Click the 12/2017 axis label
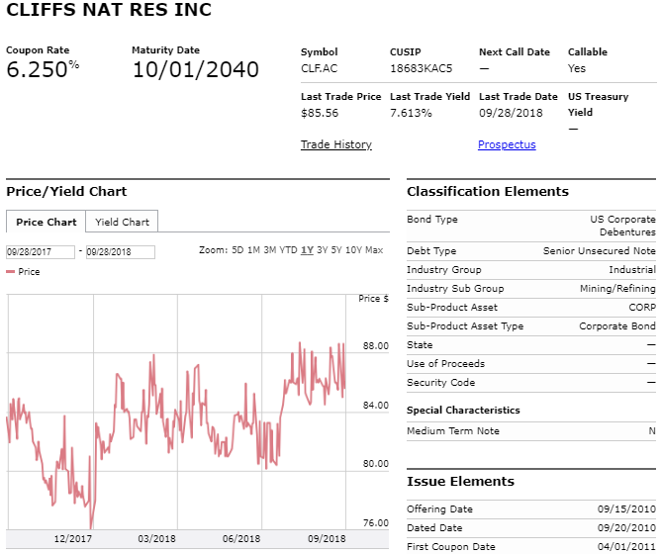Screen dimensions: 660x554 tap(72, 538)
